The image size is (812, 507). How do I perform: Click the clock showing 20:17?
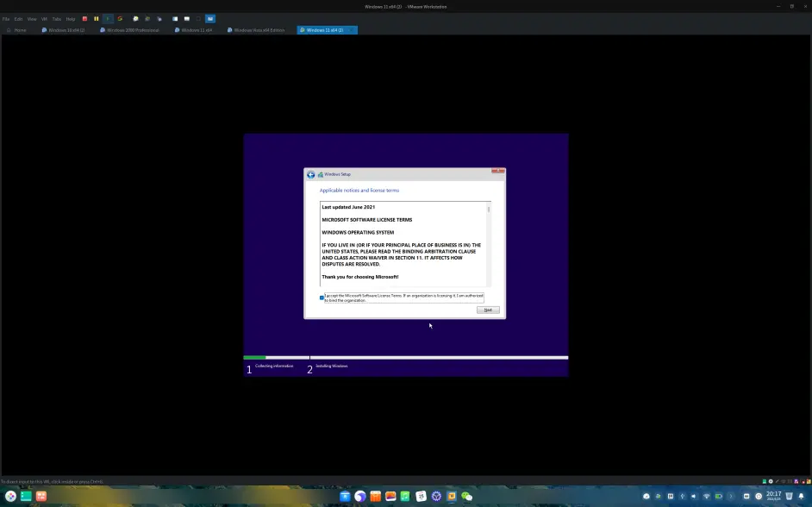click(774, 496)
